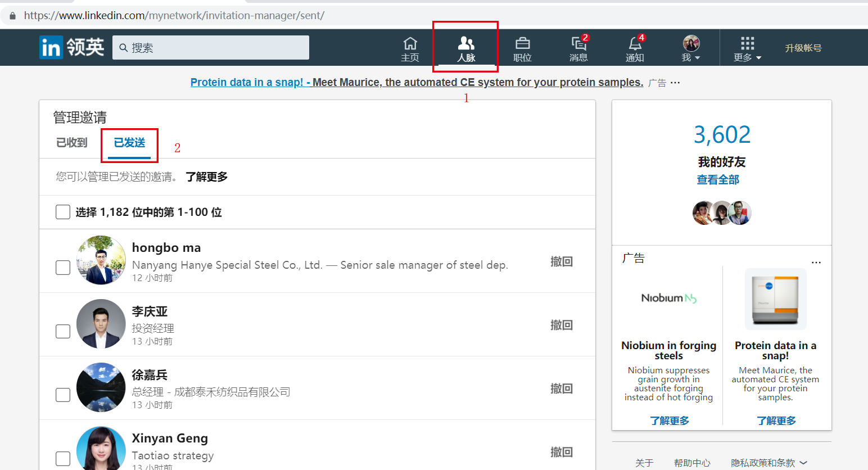Expand the privacy policy (隐私政策和条款) dropdown
The height and width of the screenshot is (470, 868).
coord(768,463)
